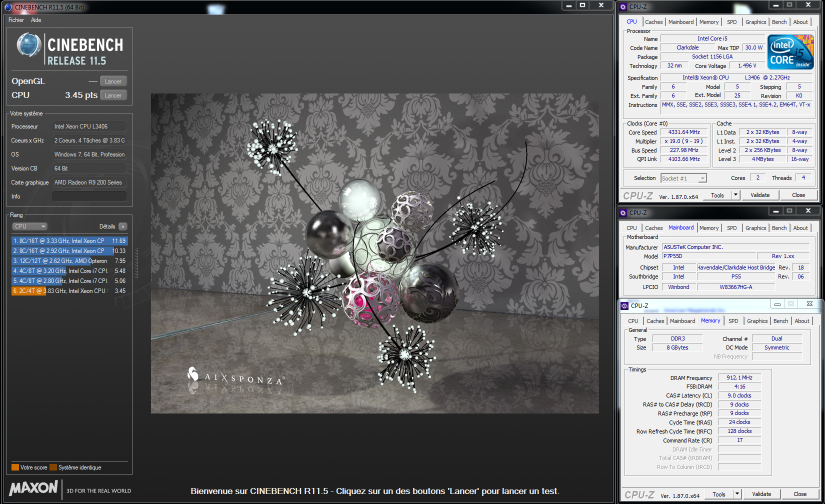Click bottom CPU-Z window title icon
This screenshot has width=825, height=504.
point(624,306)
